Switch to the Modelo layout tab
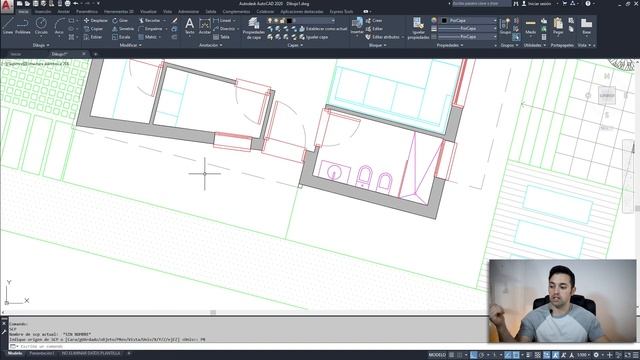Screen dimensions: 640x360 coord(15,353)
